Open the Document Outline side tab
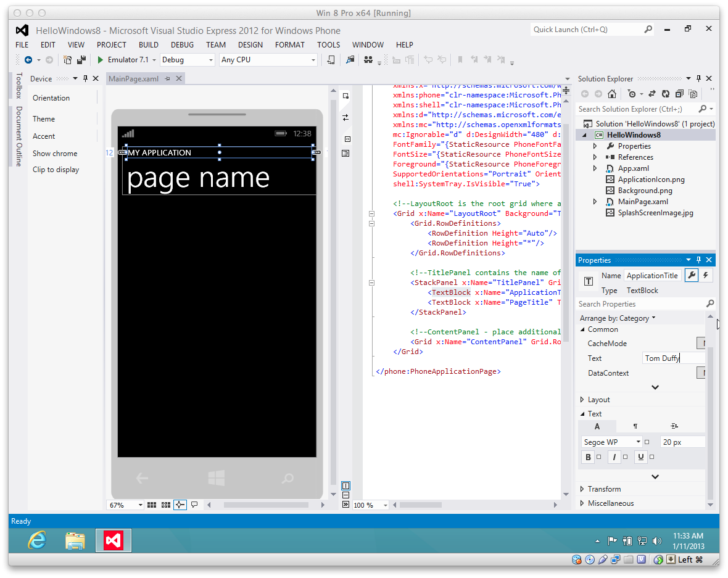The image size is (728, 578). tap(19, 136)
